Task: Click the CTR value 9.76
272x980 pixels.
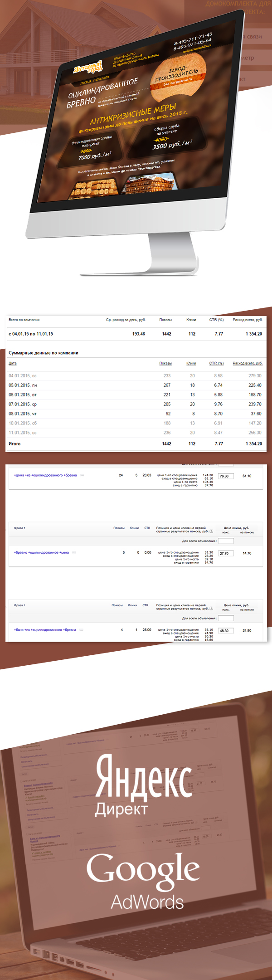Action: click(x=219, y=404)
